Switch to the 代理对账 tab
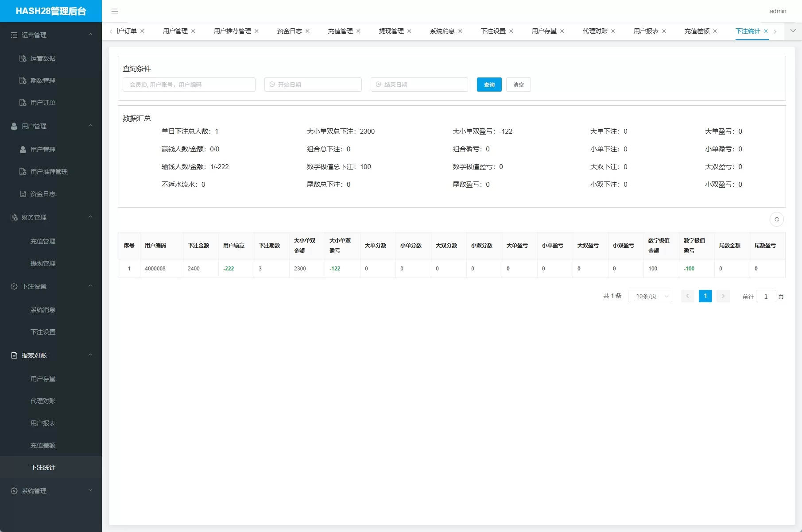 (595, 31)
